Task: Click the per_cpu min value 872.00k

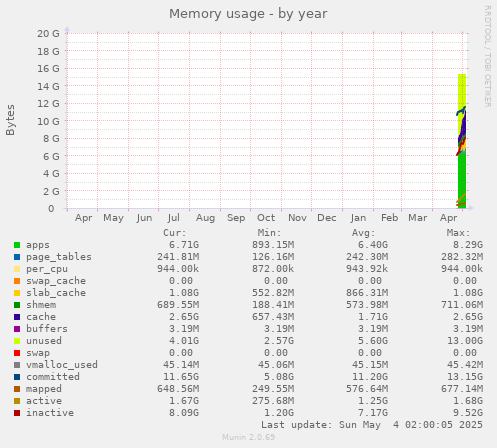Action: coord(273,269)
